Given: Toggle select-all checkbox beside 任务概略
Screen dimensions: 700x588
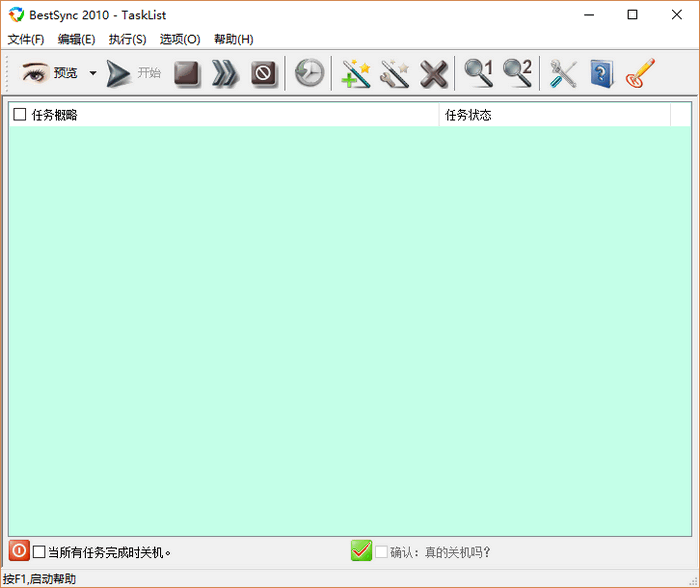Looking at the screenshot, I should [x=20, y=114].
